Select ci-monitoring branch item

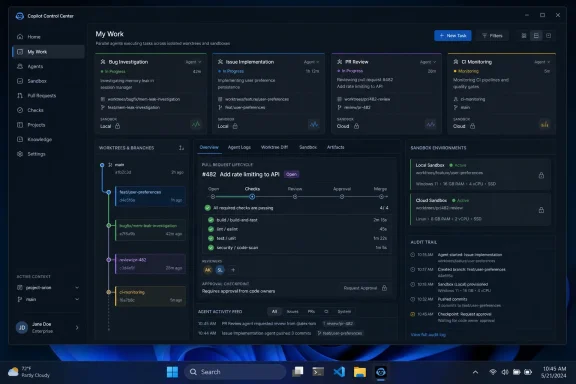coord(150,296)
